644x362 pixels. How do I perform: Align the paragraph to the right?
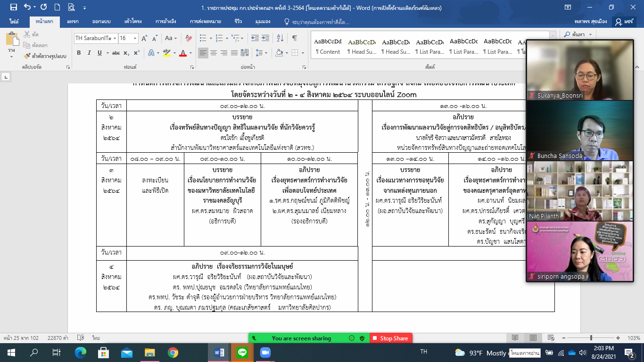tap(224, 53)
